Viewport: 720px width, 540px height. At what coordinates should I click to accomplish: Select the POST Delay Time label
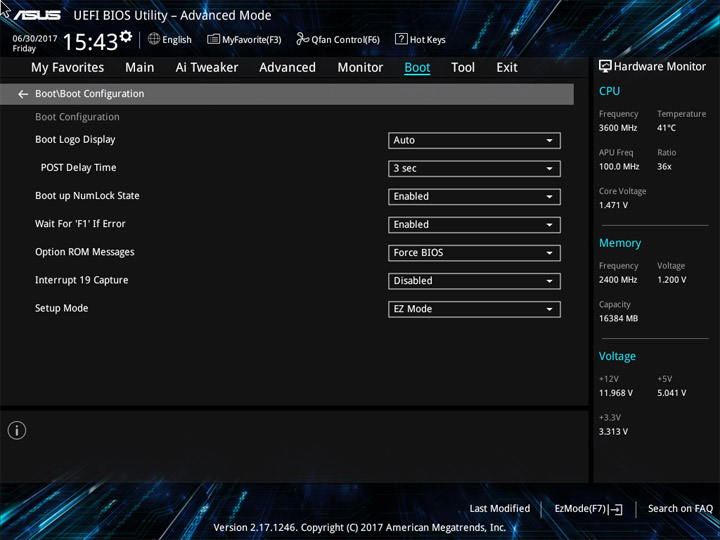(79, 168)
